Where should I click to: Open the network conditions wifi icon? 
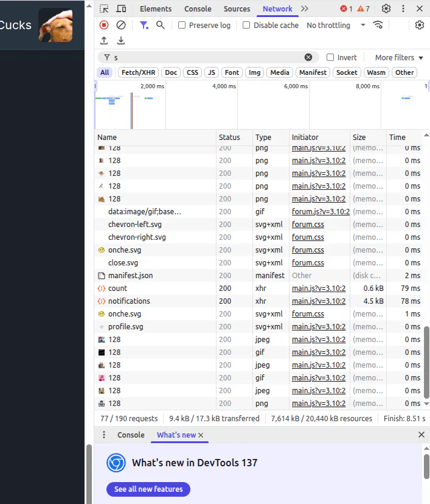[378, 25]
